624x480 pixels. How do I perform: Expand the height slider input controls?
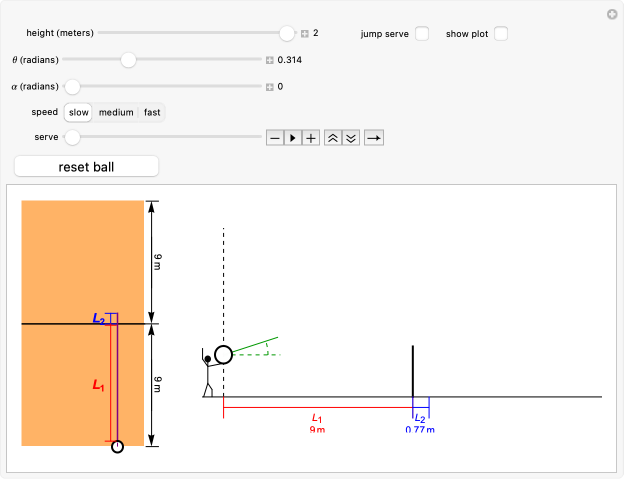click(x=305, y=34)
